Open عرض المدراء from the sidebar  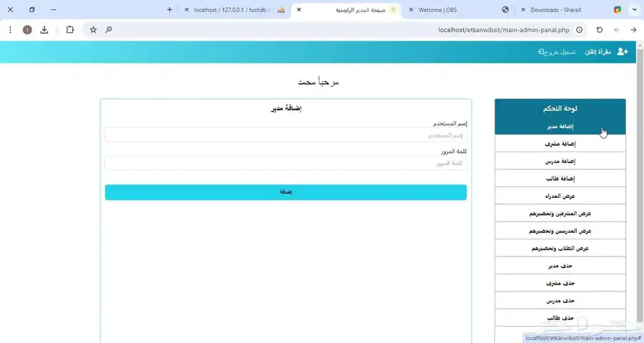tap(560, 196)
